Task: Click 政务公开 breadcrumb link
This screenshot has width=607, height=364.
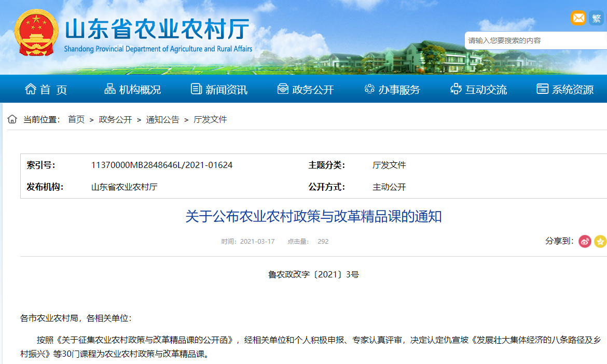Action: [x=115, y=119]
